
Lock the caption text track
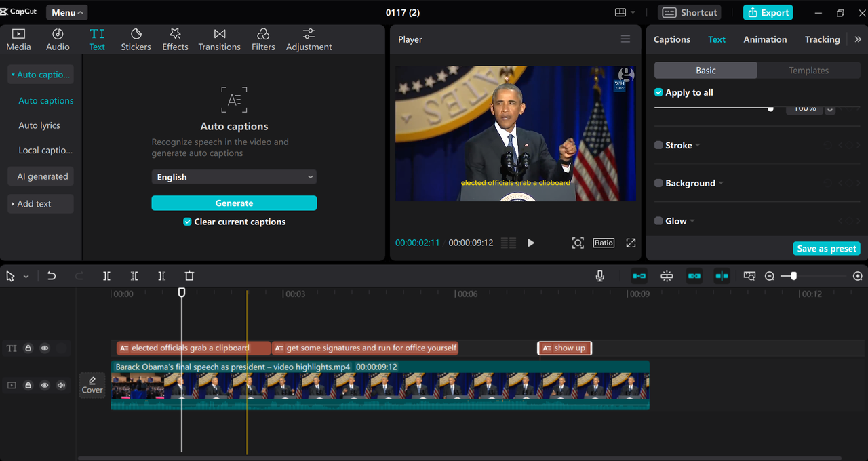(28, 348)
